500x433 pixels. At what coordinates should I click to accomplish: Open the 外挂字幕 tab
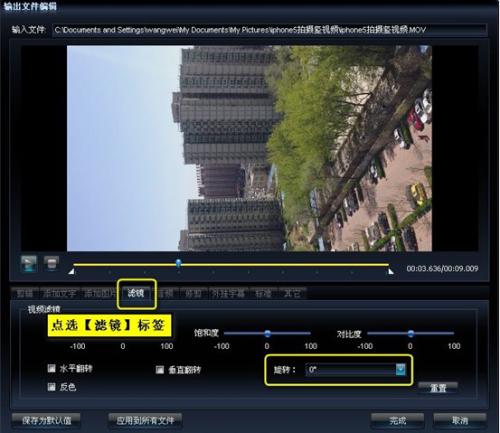[228, 293]
